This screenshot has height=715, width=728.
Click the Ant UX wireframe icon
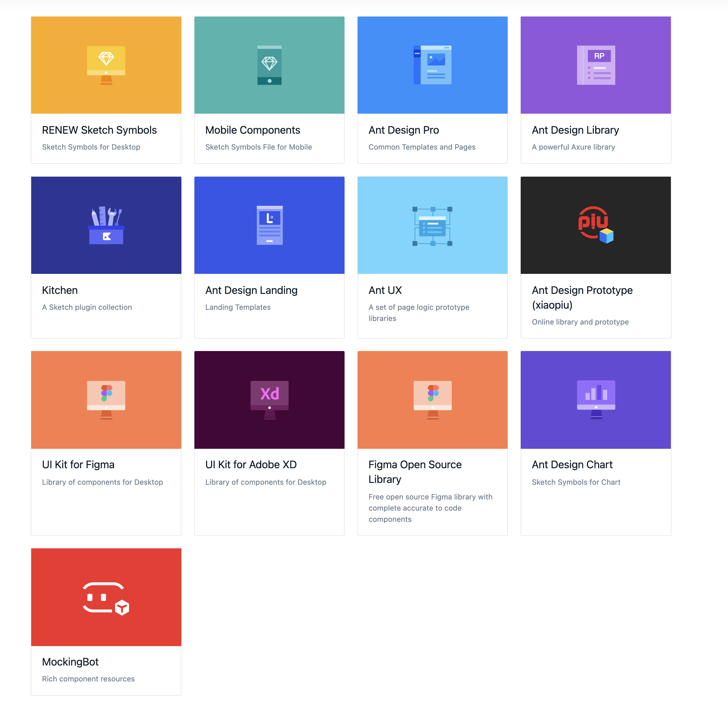click(x=432, y=226)
